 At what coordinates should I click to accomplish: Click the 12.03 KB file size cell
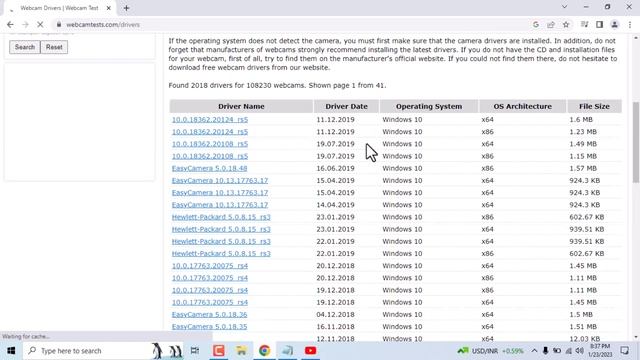[x=584, y=339]
